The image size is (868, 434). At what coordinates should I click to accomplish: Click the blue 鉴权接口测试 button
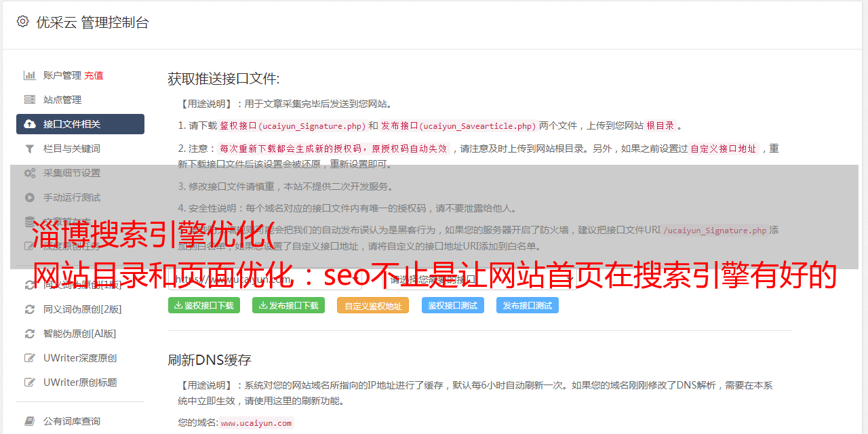pos(453,305)
